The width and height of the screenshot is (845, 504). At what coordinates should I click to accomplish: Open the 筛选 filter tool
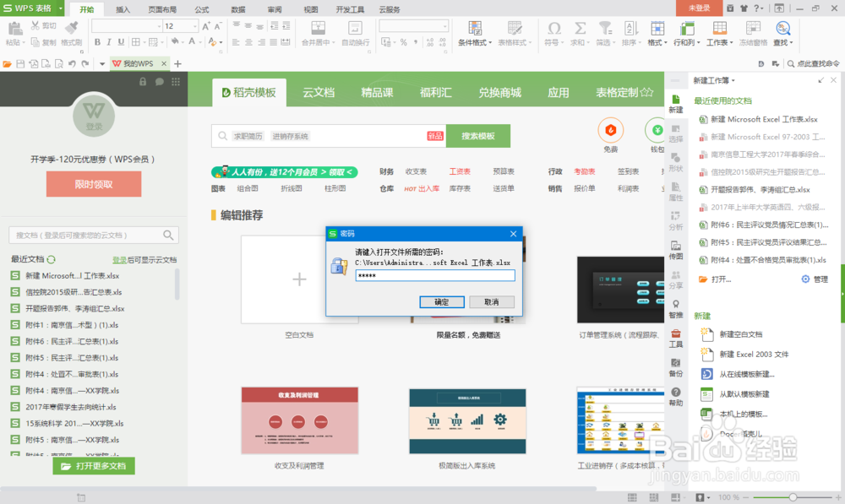[605, 28]
